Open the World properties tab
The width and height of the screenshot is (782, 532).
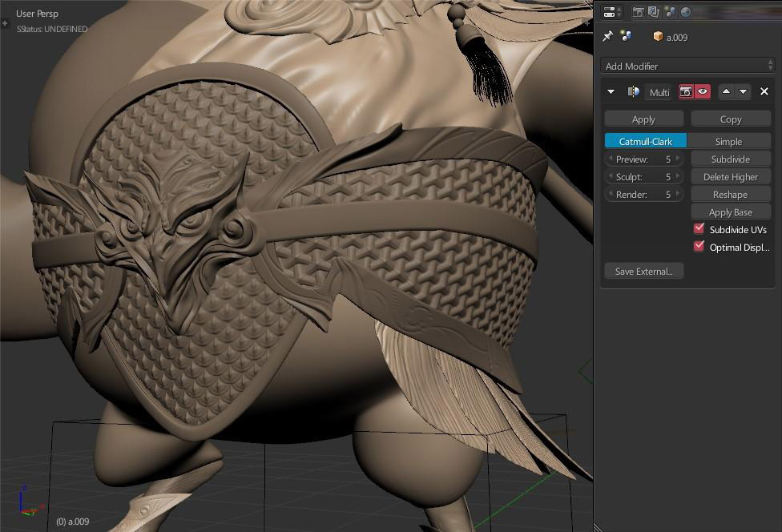tap(686, 12)
